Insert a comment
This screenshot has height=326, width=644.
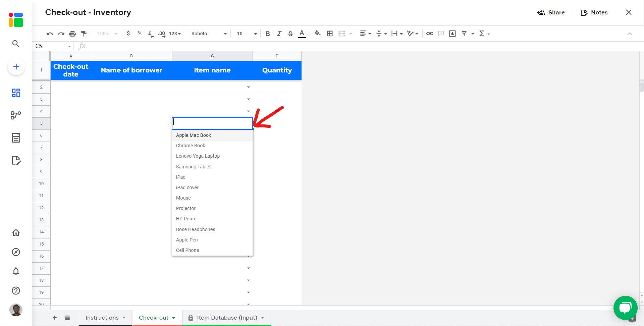tap(441, 34)
